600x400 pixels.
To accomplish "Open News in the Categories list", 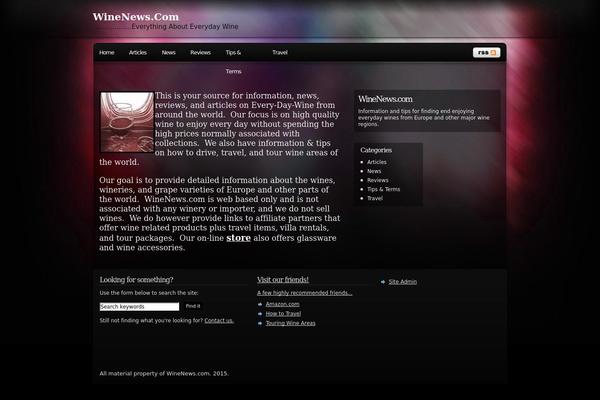I will [x=374, y=171].
